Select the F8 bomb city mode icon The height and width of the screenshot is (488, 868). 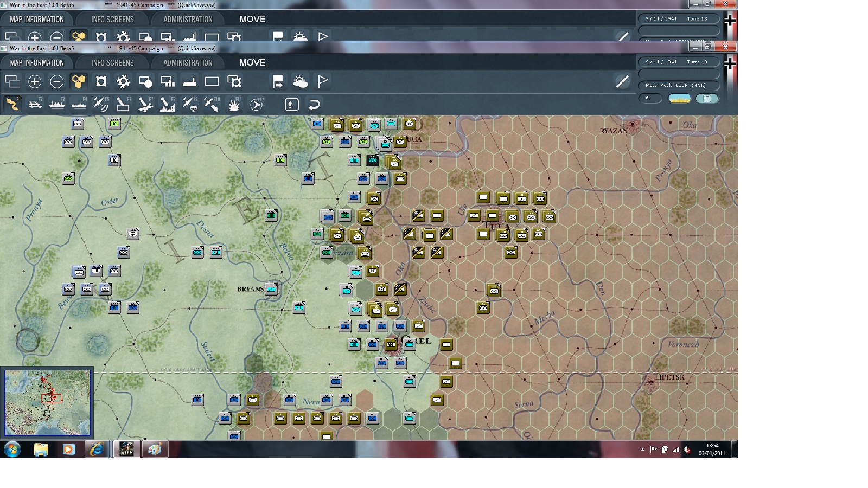point(168,104)
